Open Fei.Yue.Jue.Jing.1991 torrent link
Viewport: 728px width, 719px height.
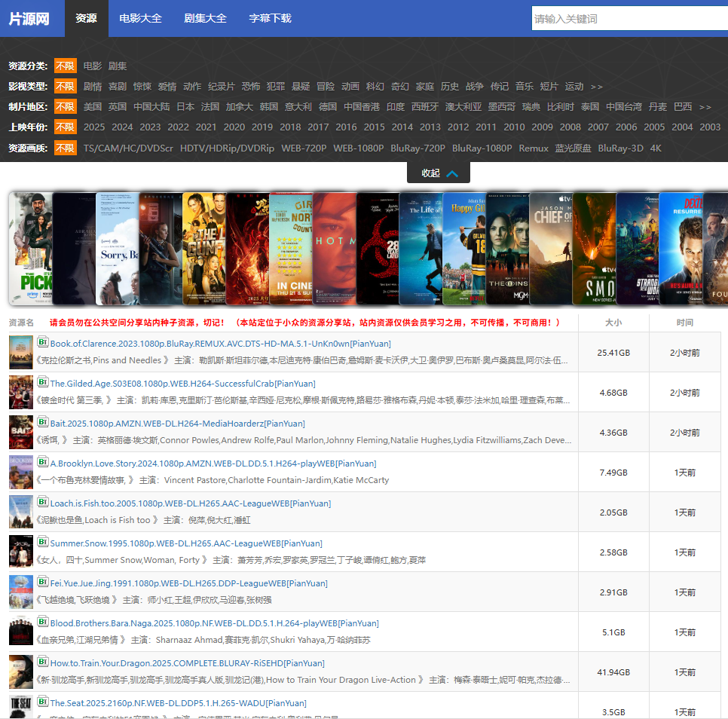click(189, 583)
